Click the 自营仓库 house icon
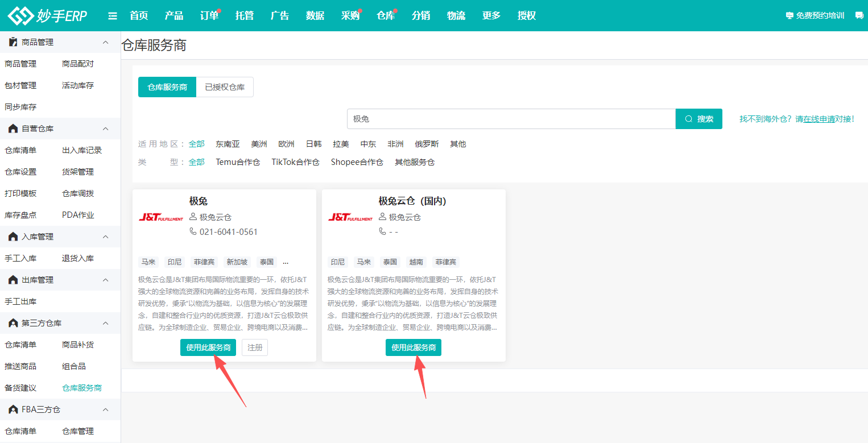Screen dimensions: 868x443 click(x=13, y=129)
